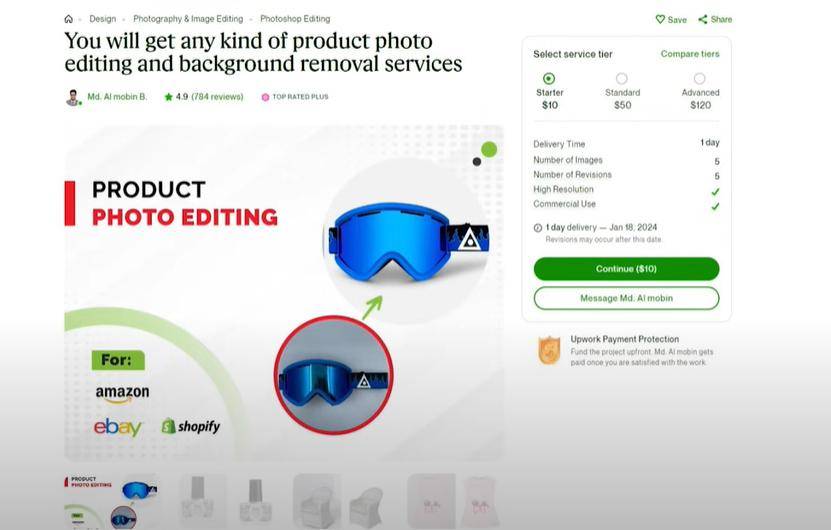831x530 pixels.
Task: Open the Compare tiers link
Action: click(690, 54)
